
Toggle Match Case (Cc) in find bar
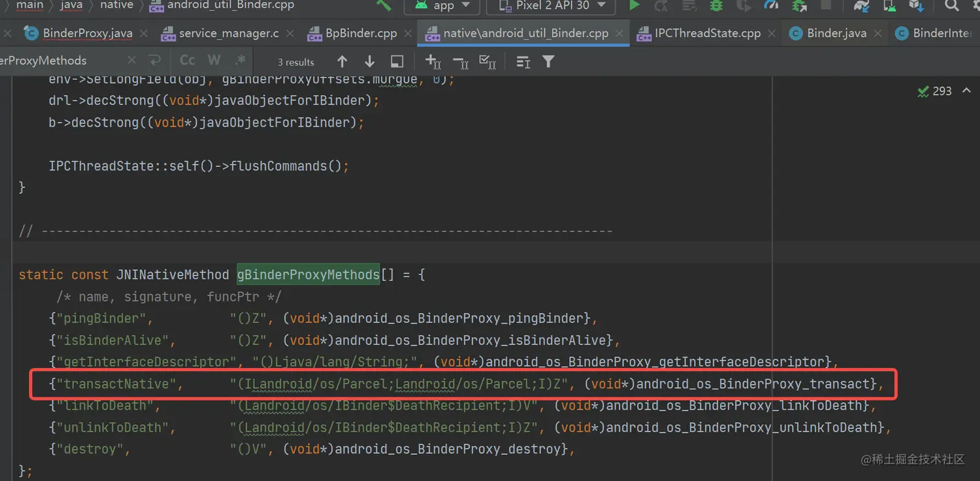pyautogui.click(x=187, y=60)
